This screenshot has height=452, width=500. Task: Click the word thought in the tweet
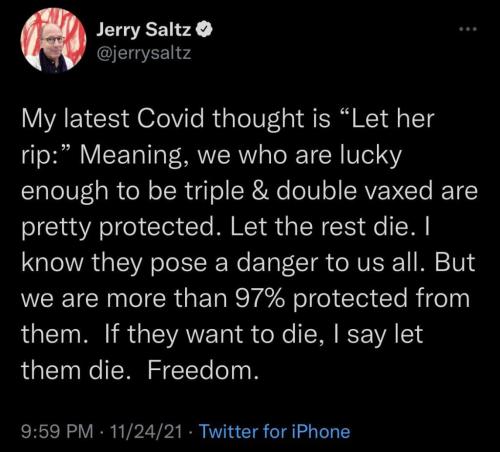(255, 119)
